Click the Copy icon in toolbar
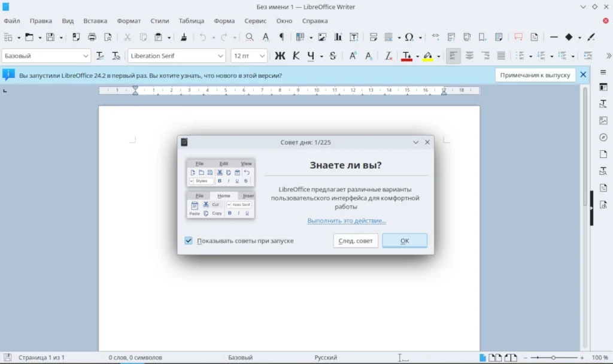 pyautogui.click(x=143, y=37)
